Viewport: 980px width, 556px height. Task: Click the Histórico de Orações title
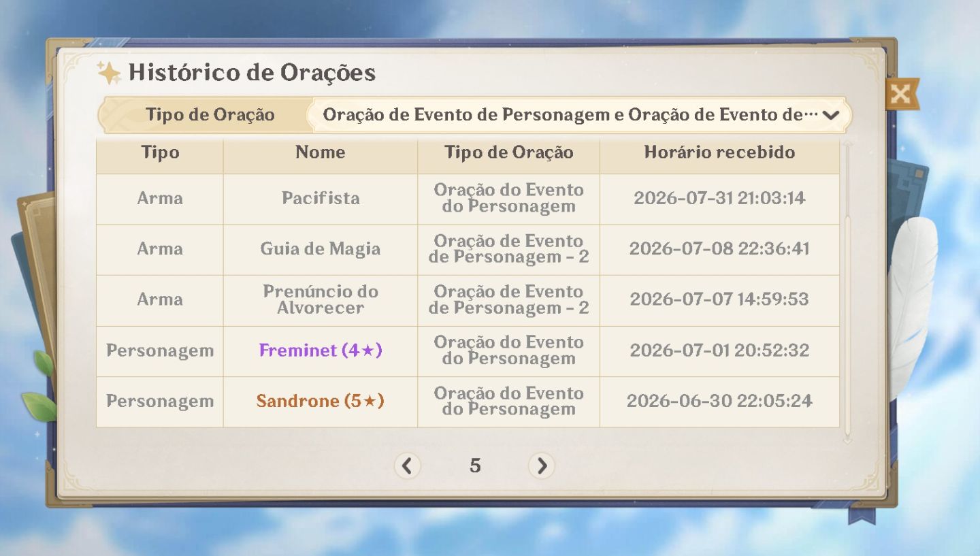(252, 73)
